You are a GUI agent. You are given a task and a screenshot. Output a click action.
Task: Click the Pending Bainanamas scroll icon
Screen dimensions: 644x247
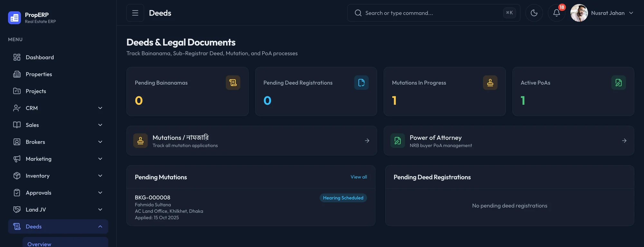pos(233,83)
